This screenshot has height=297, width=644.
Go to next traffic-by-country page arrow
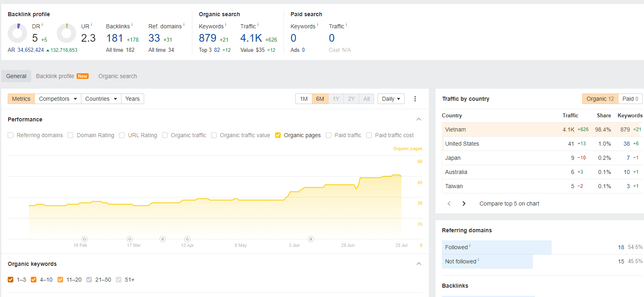(x=464, y=204)
